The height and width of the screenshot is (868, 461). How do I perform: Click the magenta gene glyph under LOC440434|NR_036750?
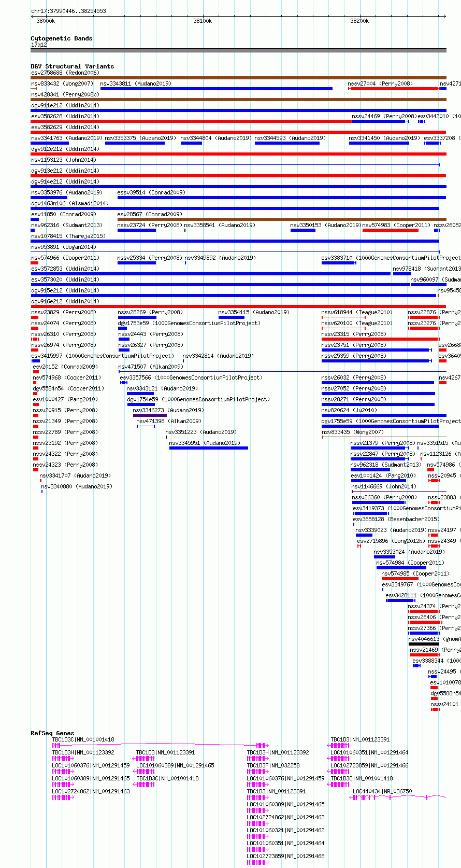pos(398,797)
